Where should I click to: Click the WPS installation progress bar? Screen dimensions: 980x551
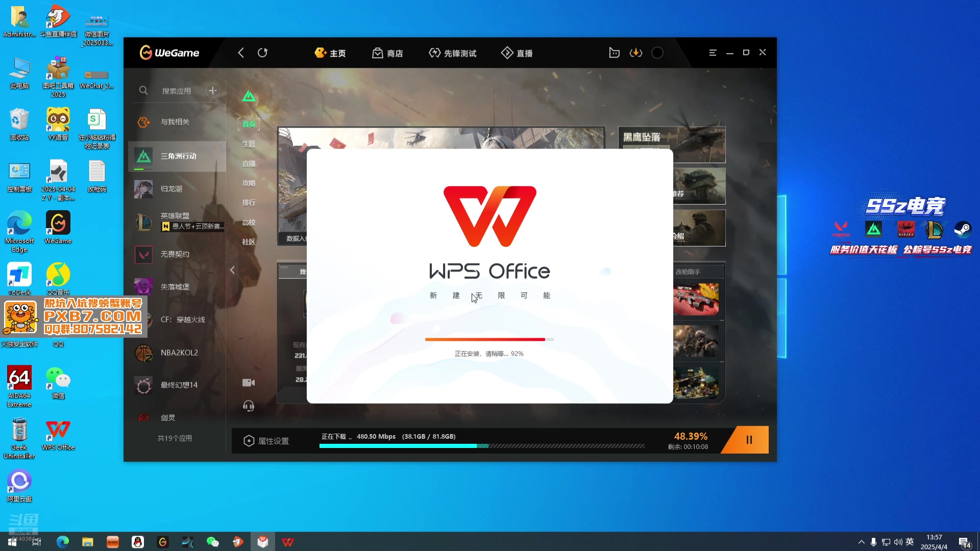point(489,339)
